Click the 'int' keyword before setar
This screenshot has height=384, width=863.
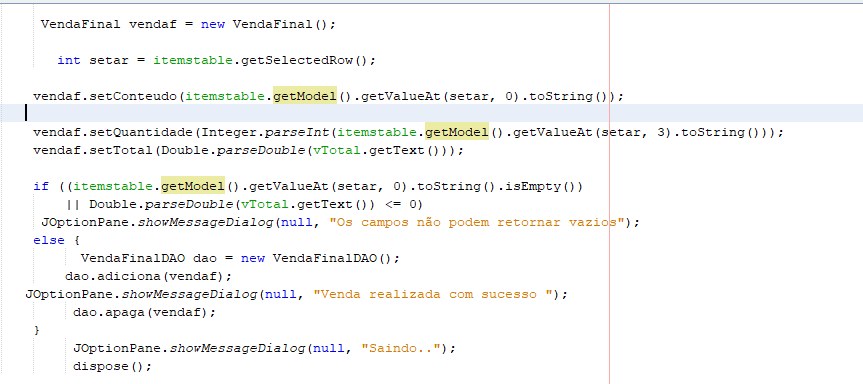tap(69, 61)
